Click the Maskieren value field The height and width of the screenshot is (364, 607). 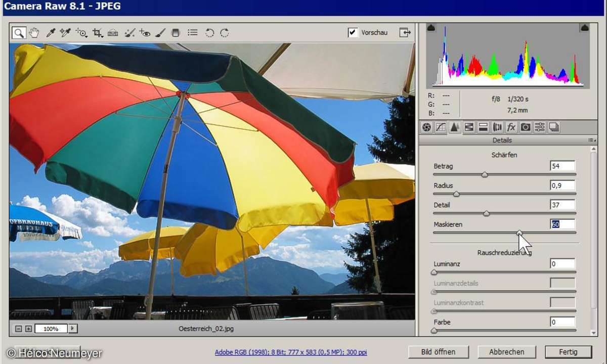562,224
